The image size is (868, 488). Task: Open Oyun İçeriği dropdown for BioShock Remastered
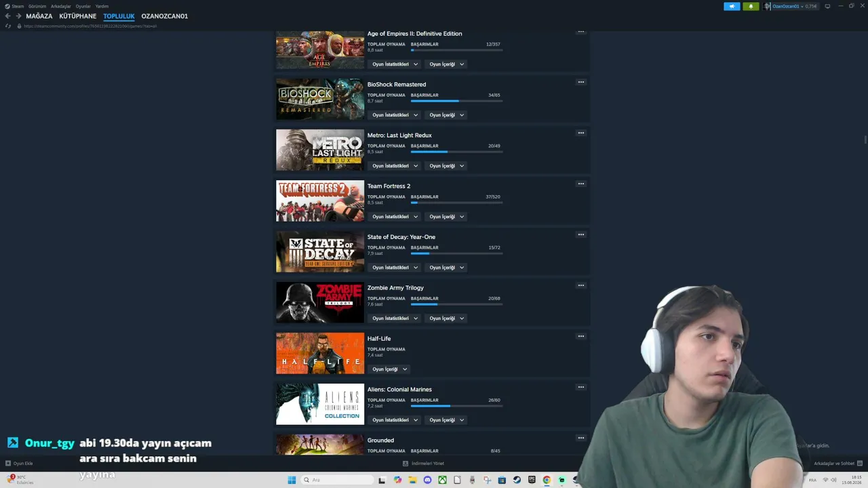coord(446,115)
